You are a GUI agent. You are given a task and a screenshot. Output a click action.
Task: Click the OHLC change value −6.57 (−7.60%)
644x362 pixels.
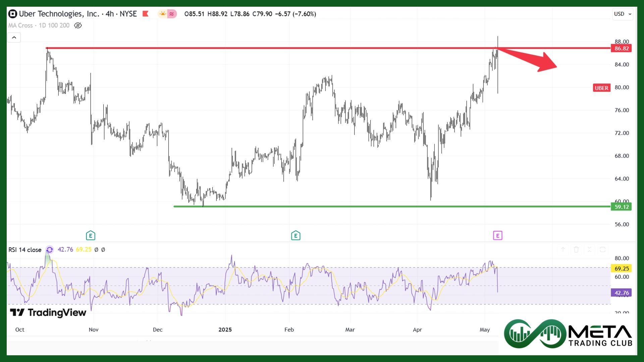(296, 14)
